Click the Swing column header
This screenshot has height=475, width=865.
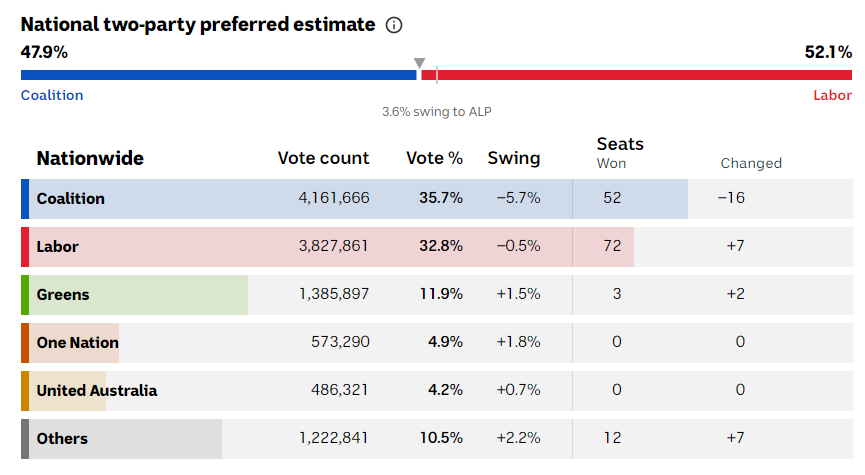(x=513, y=158)
